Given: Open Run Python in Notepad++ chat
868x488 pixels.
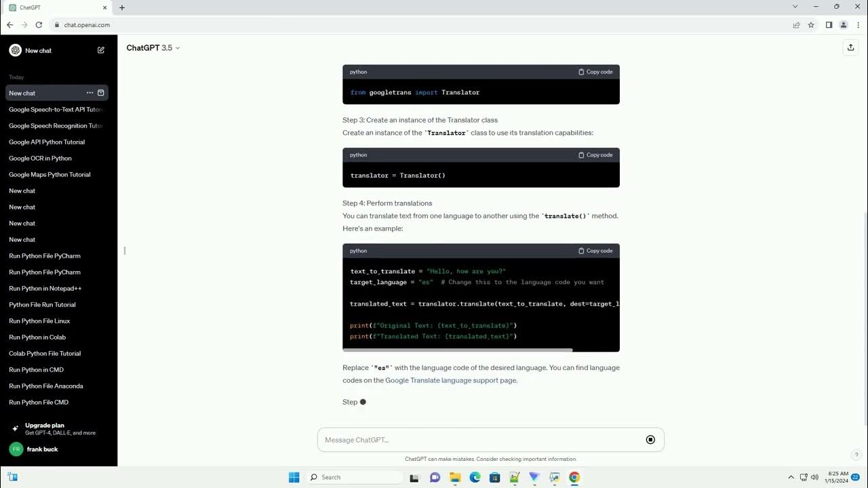Looking at the screenshot, I should [x=57, y=288].
